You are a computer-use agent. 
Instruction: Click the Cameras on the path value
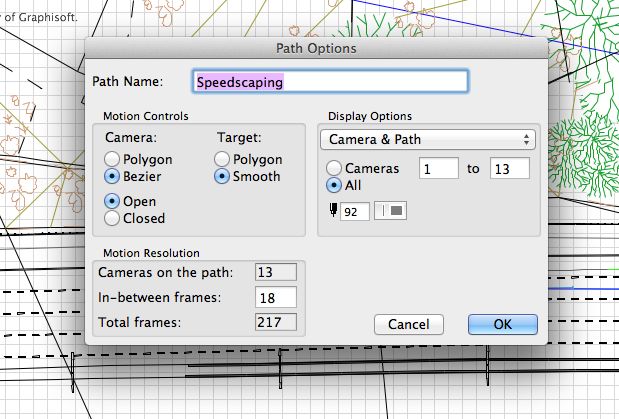tap(276, 272)
